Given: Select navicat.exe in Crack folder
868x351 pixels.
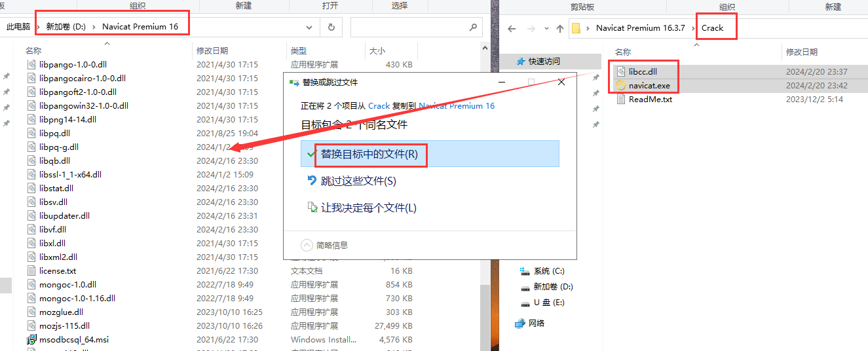Looking at the screenshot, I should 649,86.
